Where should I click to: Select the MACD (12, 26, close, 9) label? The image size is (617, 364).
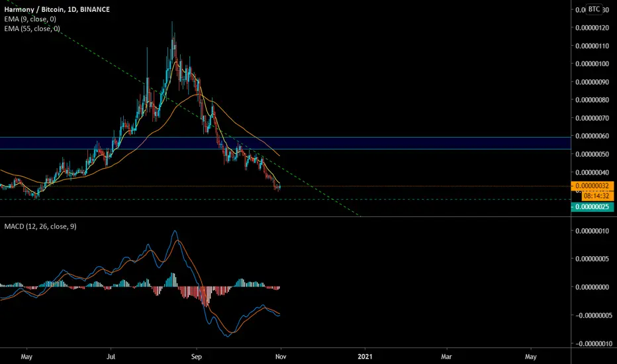click(40, 226)
